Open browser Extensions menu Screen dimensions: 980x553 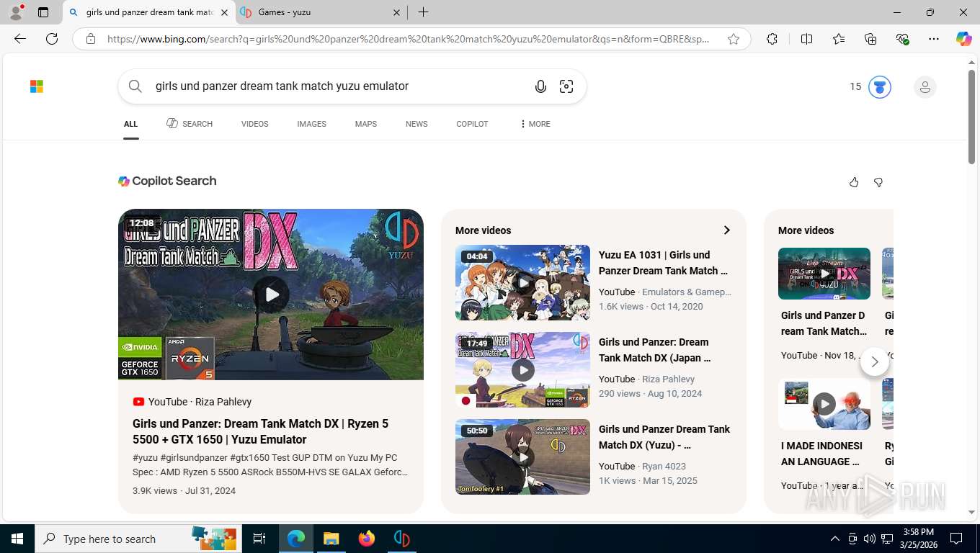coord(772,39)
